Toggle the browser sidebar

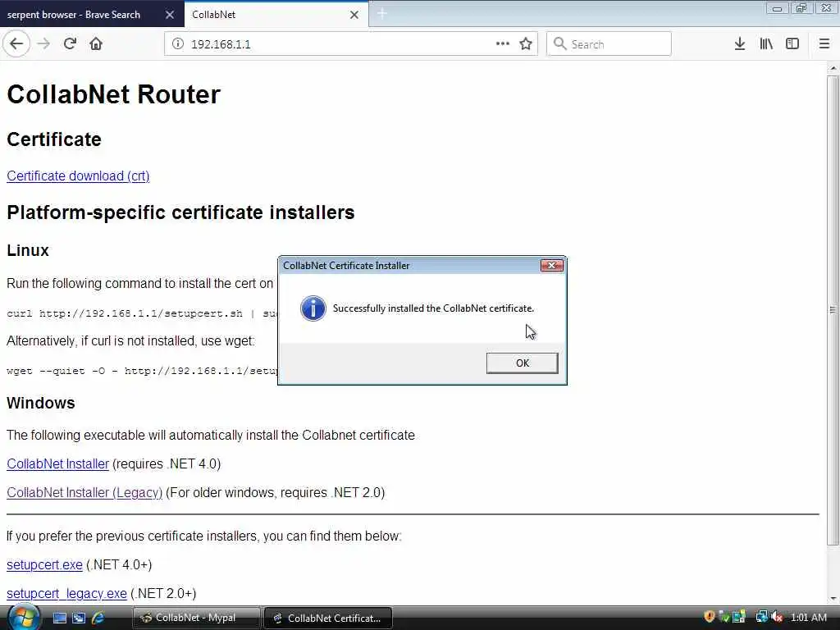point(792,44)
